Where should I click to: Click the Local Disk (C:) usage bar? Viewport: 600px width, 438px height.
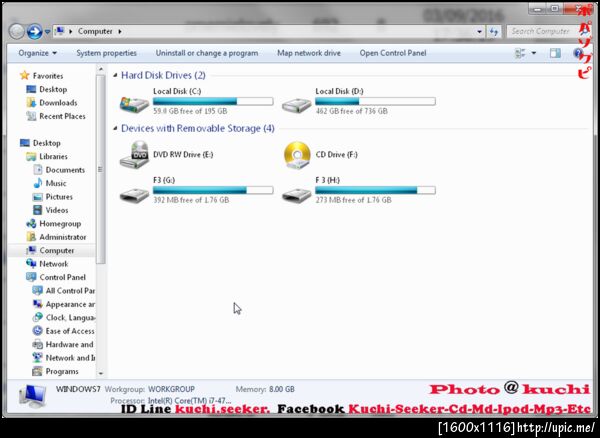click(x=213, y=101)
